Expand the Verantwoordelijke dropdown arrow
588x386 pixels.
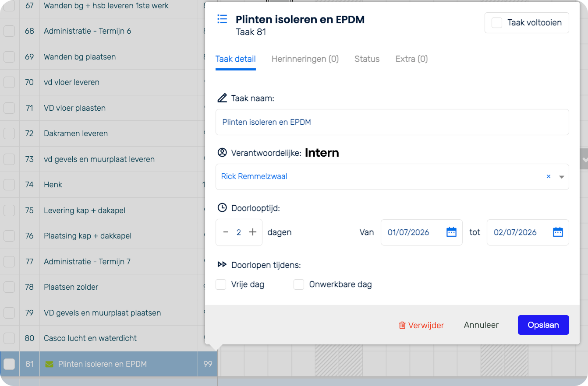click(x=561, y=177)
